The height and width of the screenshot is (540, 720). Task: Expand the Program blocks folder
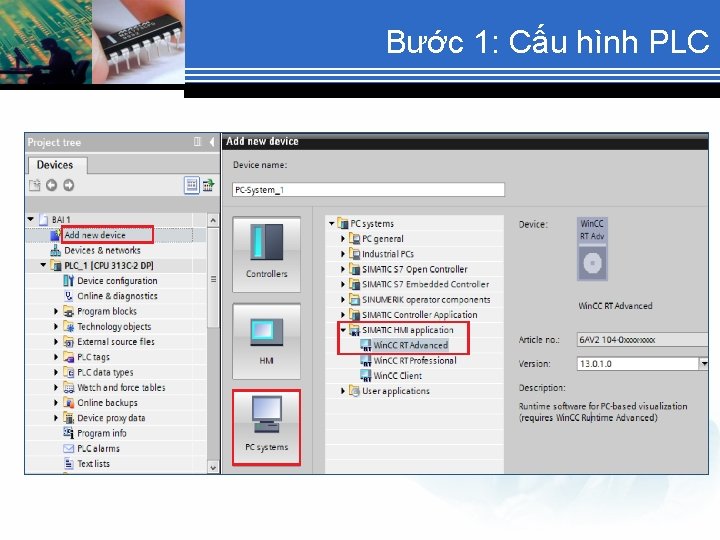point(56,311)
